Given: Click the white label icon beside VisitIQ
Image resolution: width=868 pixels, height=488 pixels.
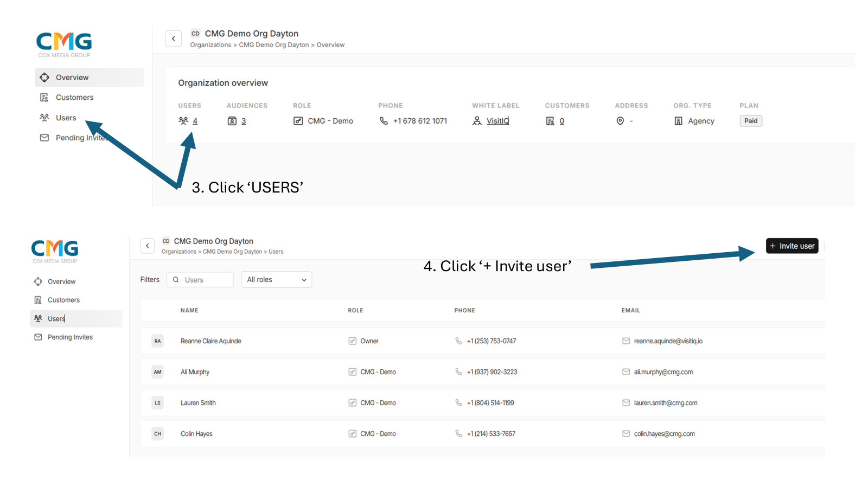Looking at the screenshot, I should click(x=477, y=121).
